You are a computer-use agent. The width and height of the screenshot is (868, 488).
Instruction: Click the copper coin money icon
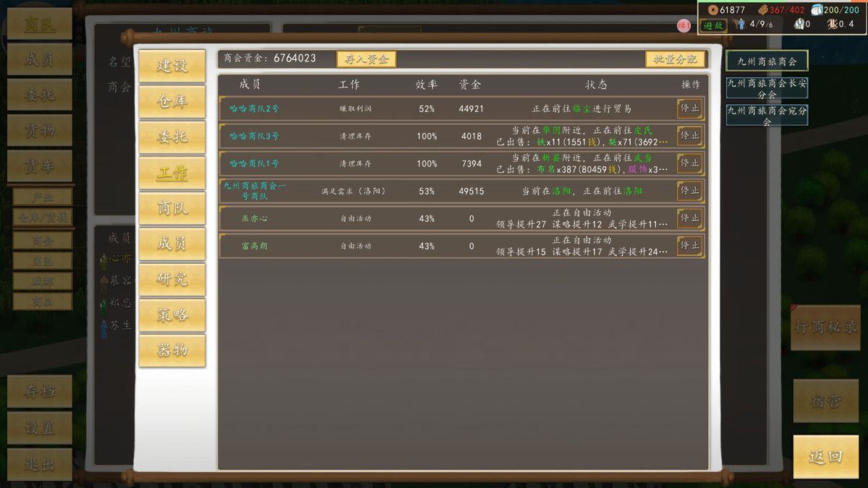[713, 9]
